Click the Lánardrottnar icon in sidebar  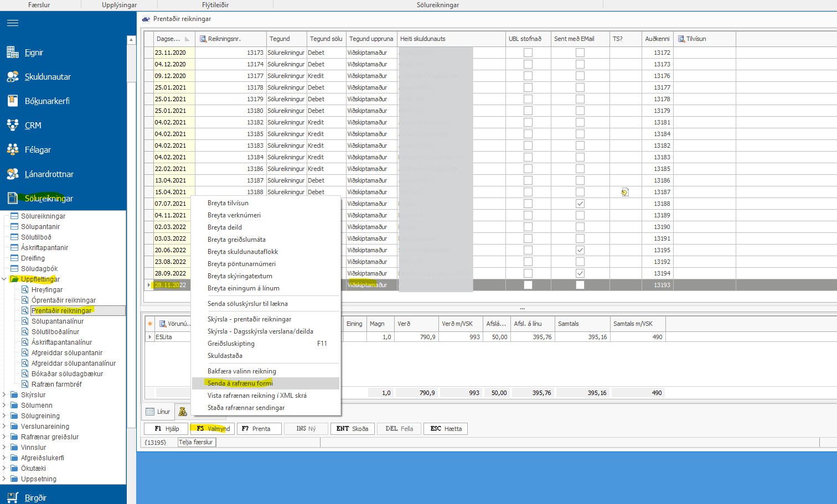coord(12,174)
